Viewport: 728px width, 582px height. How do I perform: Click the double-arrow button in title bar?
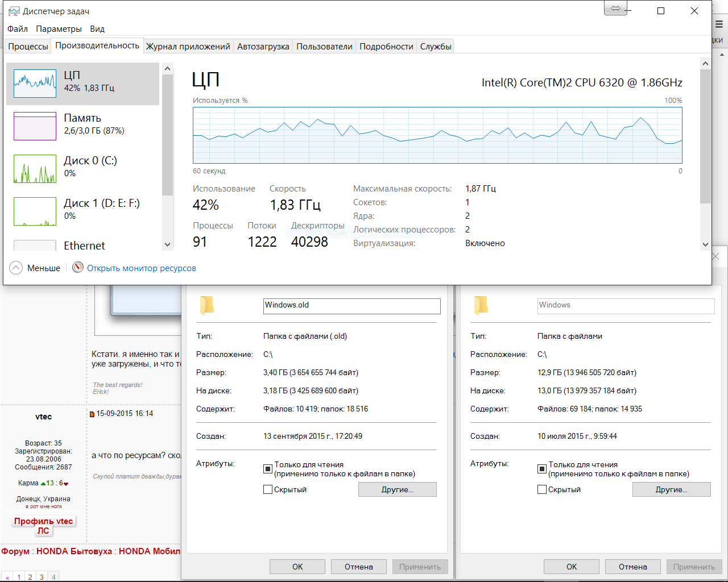point(615,9)
